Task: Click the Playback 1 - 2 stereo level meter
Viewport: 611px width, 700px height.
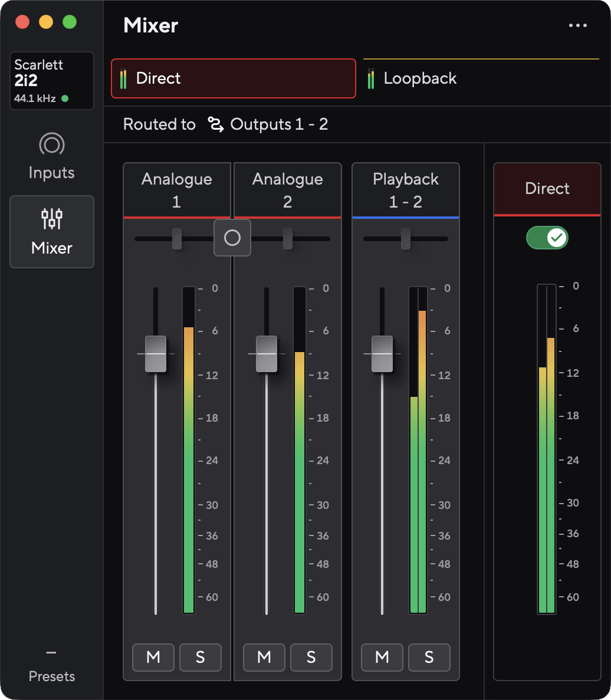Action: tap(418, 450)
